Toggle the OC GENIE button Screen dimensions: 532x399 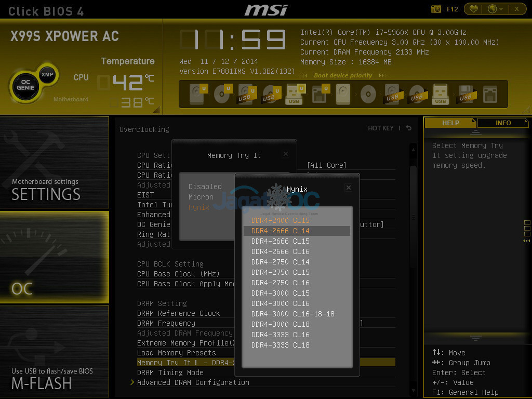coord(25,85)
